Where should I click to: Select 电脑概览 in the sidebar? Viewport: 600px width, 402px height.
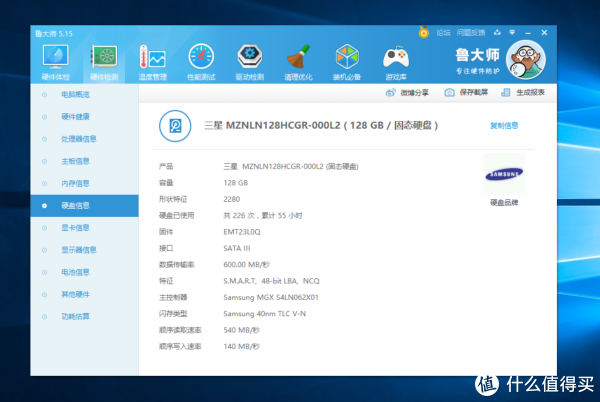85,94
